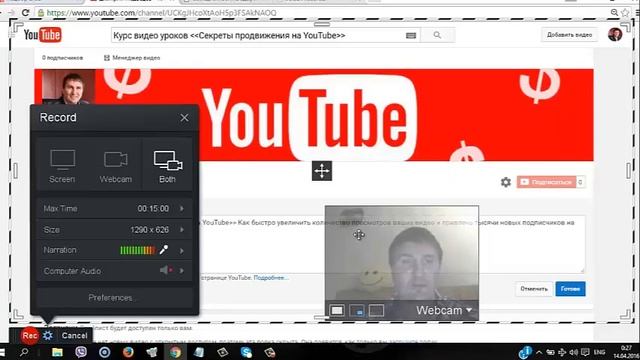Select small webcam size option

[337, 311]
